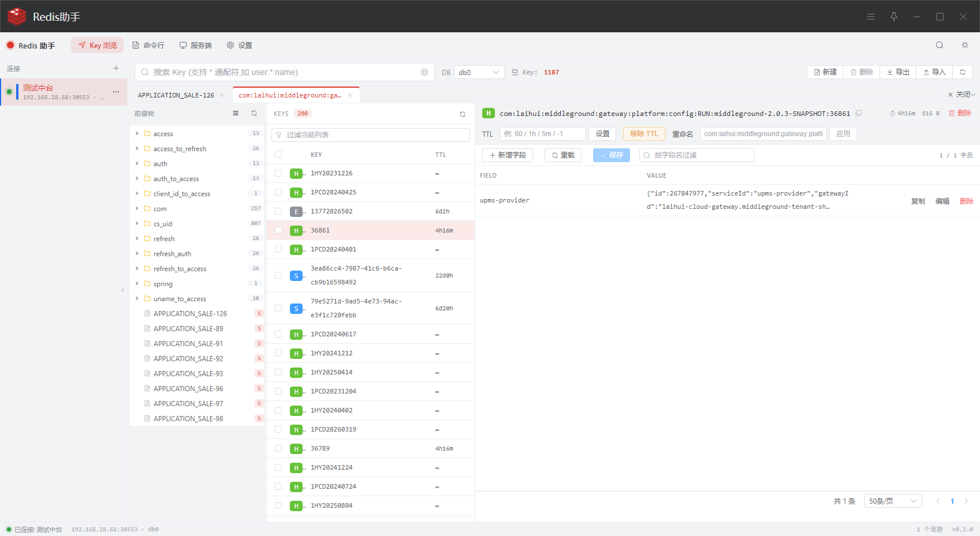The height and width of the screenshot is (536, 980).
Task: Refresh the prefix tree panel
Action: point(254,113)
